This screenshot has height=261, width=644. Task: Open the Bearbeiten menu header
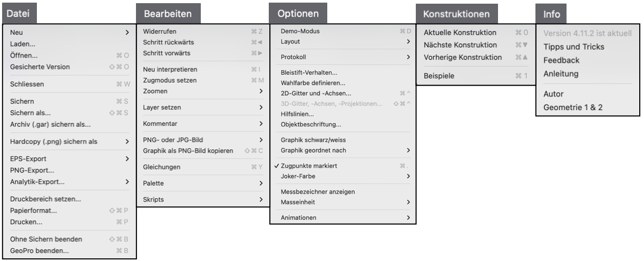pos(163,13)
